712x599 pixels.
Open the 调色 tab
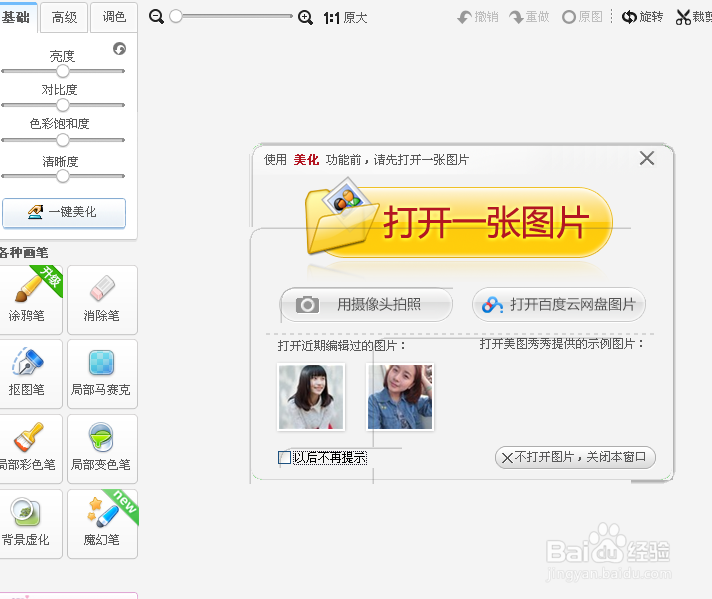pyautogui.click(x=114, y=17)
